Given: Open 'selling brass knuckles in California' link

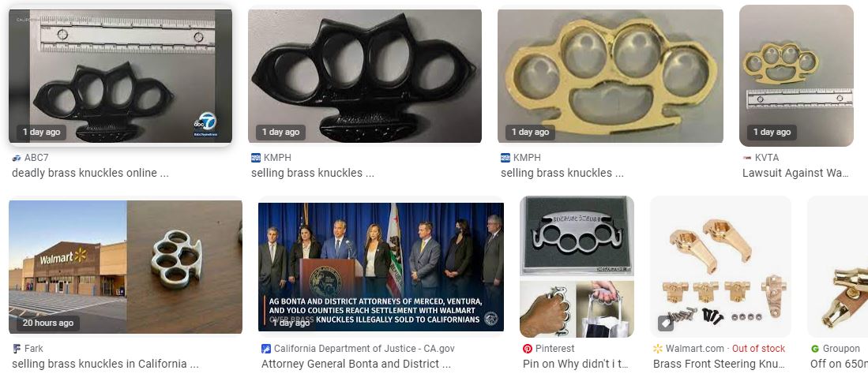Looking at the screenshot, I should [x=105, y=364].
